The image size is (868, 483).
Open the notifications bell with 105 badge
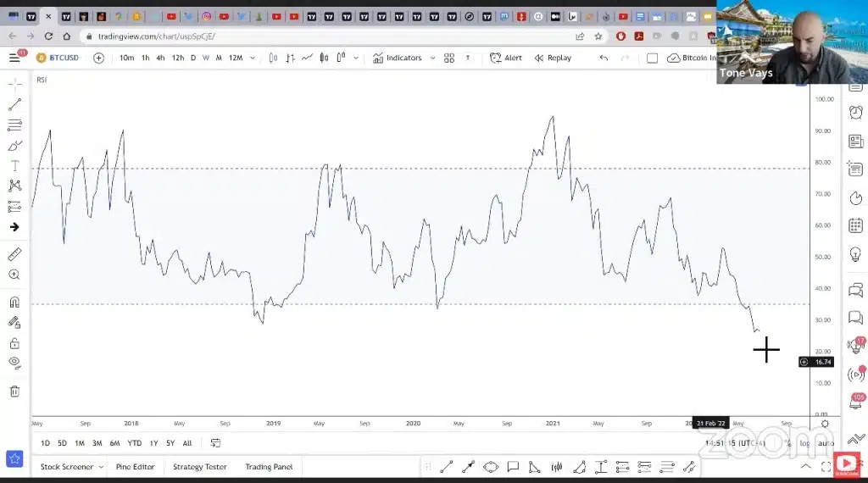[856, 402]
